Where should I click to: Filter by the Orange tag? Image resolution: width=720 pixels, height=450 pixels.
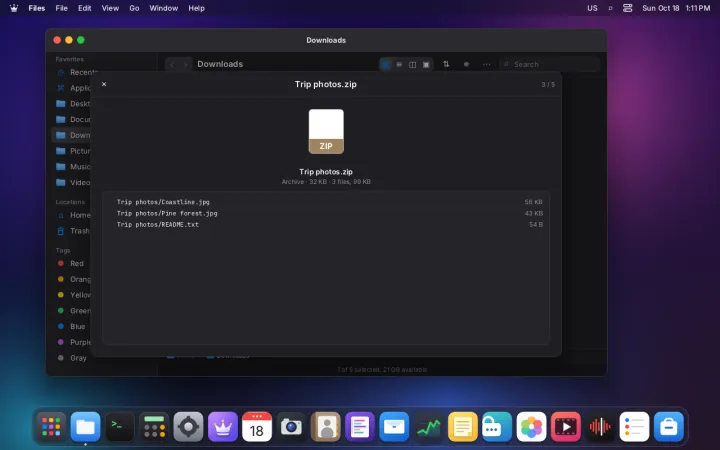point(73,279)
